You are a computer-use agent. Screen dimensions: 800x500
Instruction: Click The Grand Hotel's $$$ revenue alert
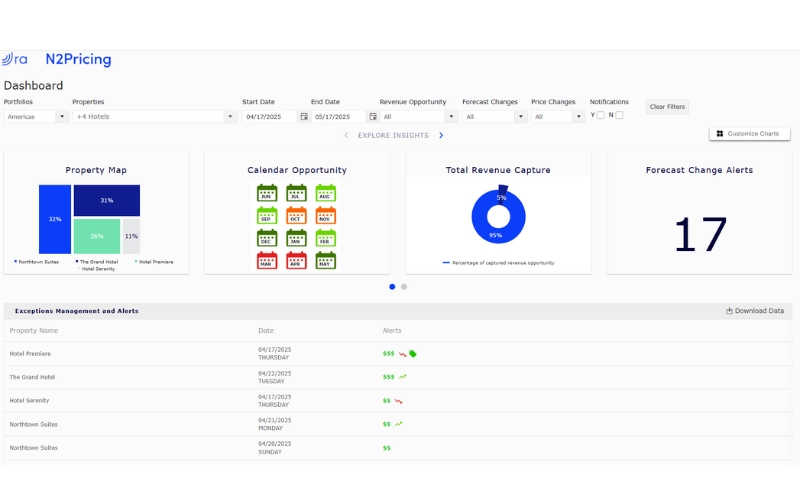point(388,377)
